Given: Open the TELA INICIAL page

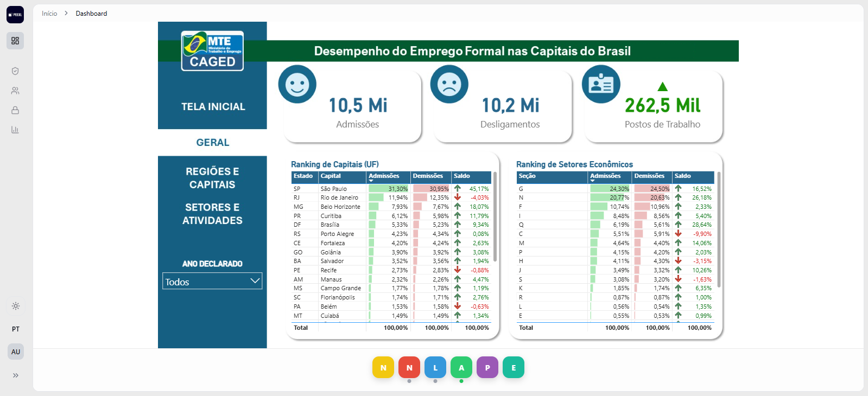Looking at the screenshot, I should pos(213,107).
